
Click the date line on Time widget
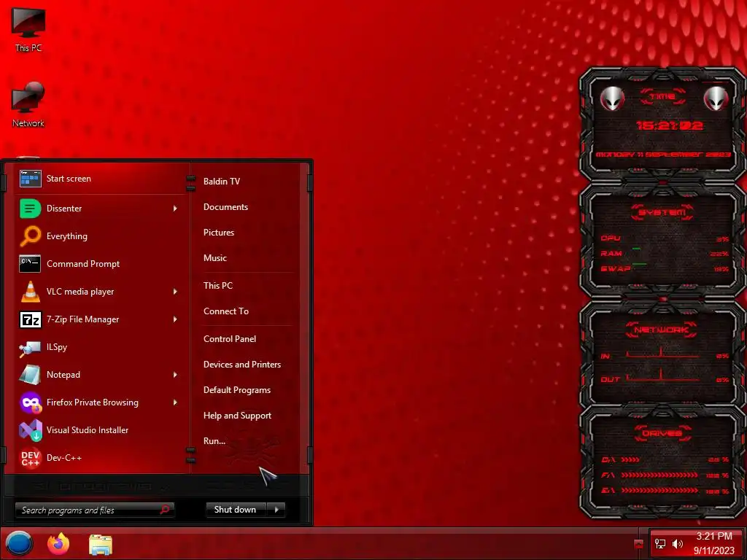click(663, 155)
